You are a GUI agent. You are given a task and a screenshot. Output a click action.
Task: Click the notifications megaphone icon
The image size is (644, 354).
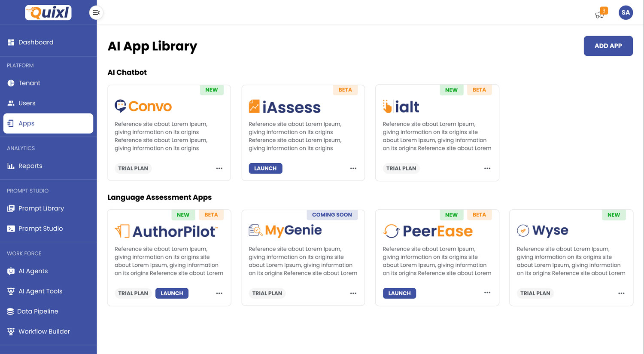click(600, 14)
